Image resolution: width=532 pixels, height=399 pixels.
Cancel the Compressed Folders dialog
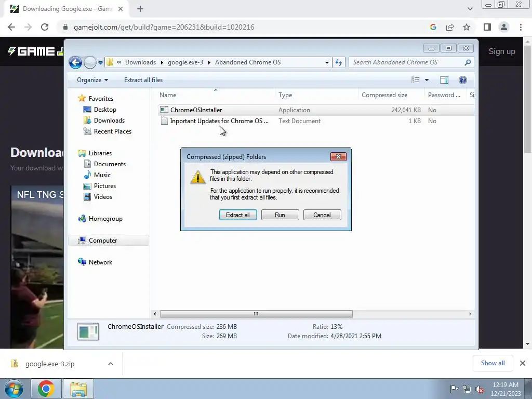point(322,215)
